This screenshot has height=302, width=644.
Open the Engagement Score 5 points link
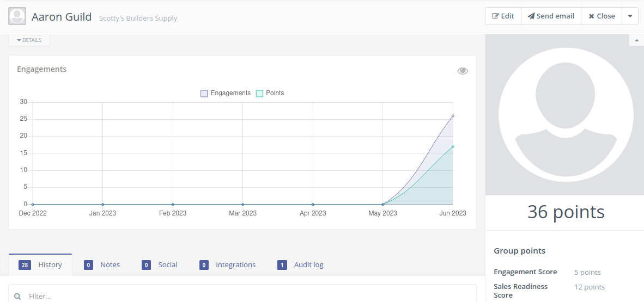pyautogui.click(x=587, y=272)
